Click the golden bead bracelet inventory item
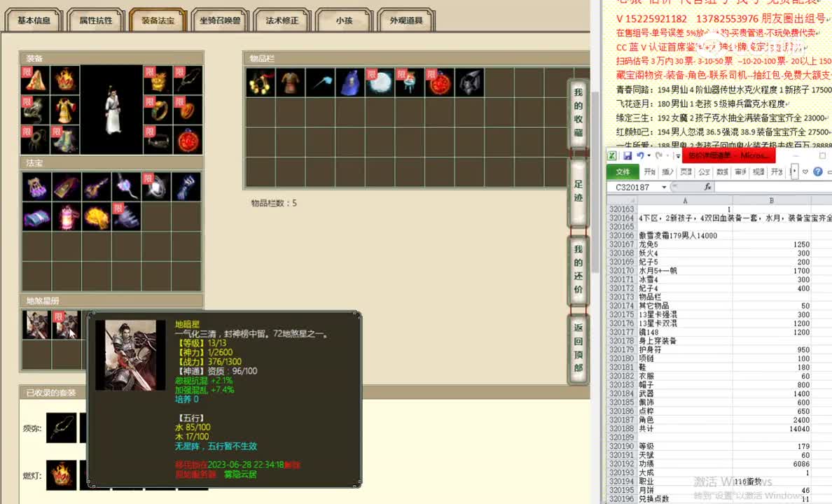832x504 pixels. tap(261, 82)
